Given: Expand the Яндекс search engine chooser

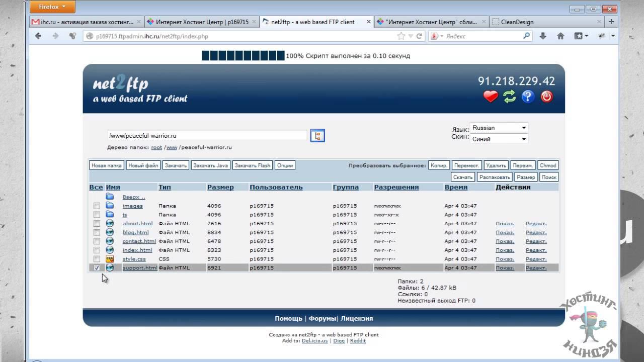Looking at the screenshot, I should point(436,36).
